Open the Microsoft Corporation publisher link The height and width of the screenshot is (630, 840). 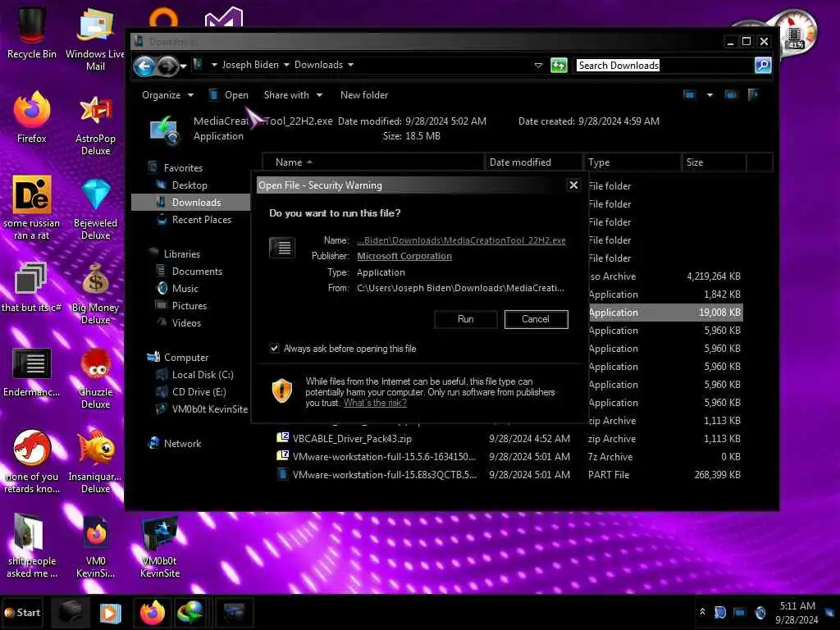pos(404,256)
